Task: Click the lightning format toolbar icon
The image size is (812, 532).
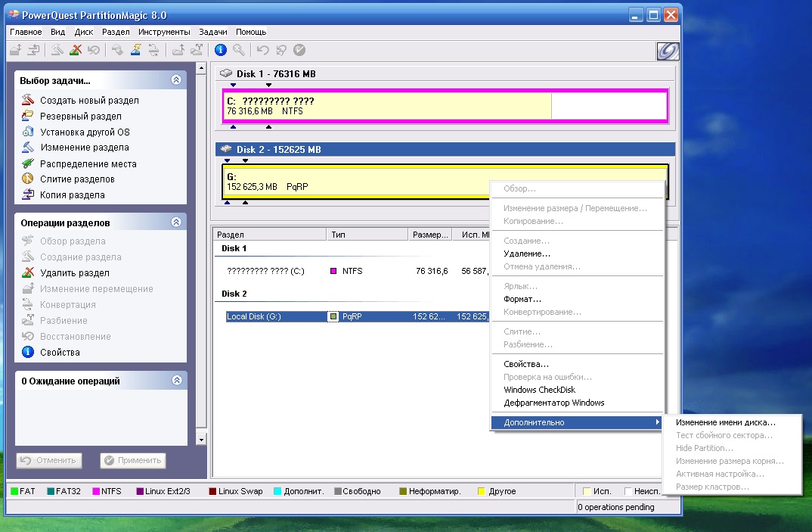Action: pos(135,50)
